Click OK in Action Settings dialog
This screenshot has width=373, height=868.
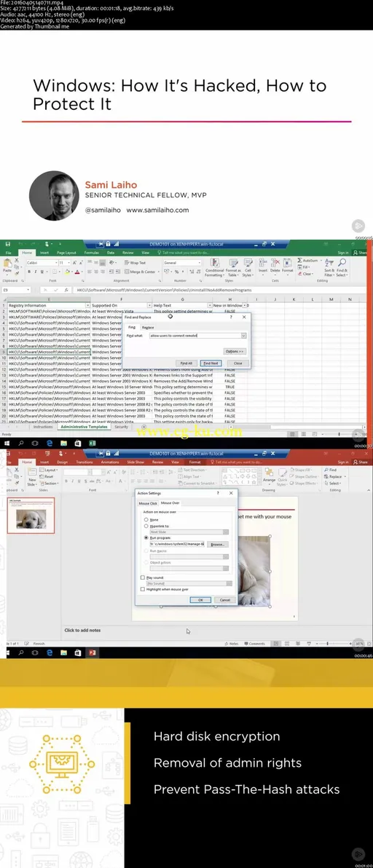click(x=200, y=600)
